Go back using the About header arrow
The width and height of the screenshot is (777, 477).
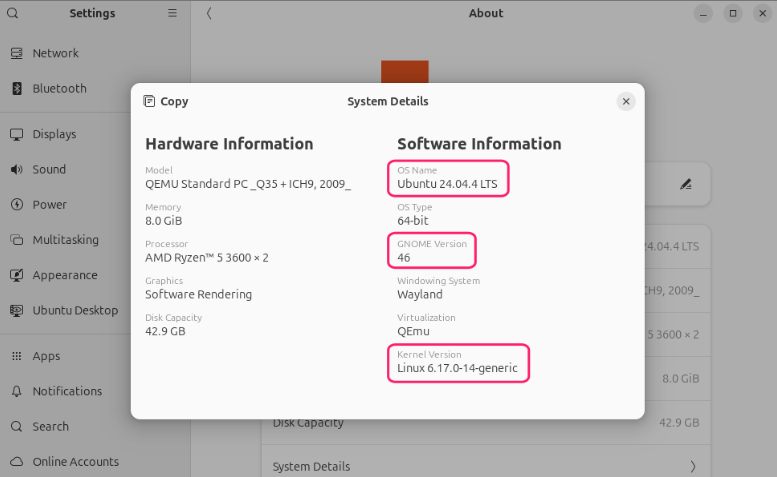(x=209, y=13)
